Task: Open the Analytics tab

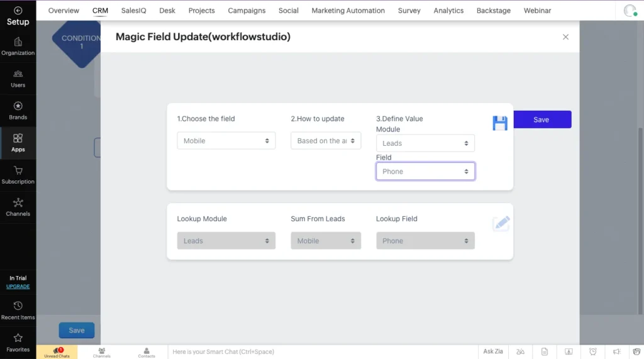Action: point(448,11)
